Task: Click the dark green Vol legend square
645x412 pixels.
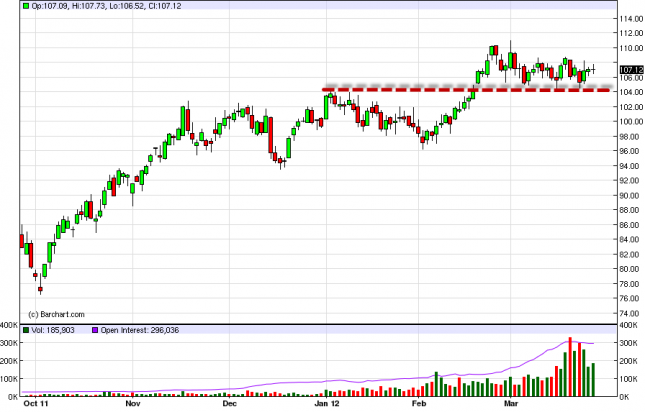Action: (26, 330)
